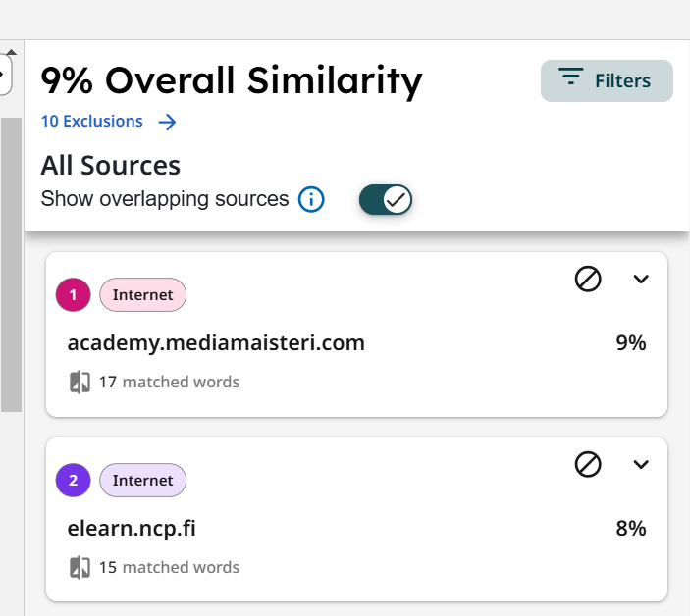This screenshot has height=616, width=690.
Task: Click the scrollbar up arrow
Action: [x=12, y=52]
